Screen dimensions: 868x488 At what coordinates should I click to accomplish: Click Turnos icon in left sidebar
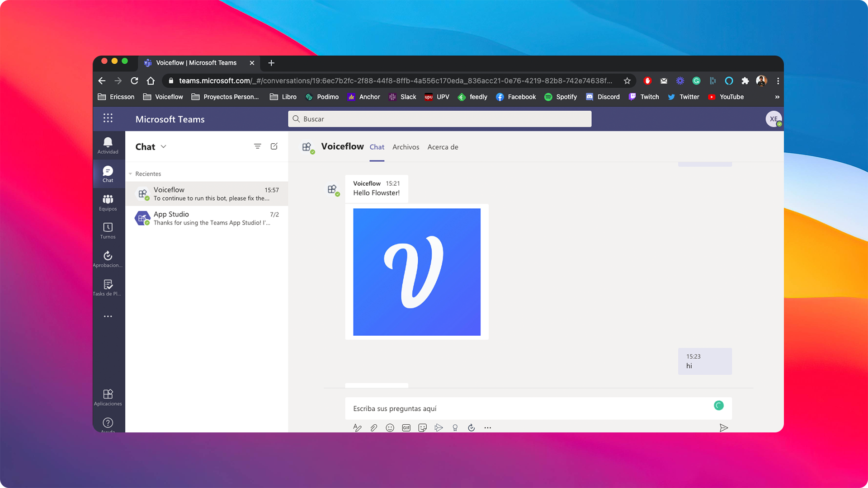point(107,228)
